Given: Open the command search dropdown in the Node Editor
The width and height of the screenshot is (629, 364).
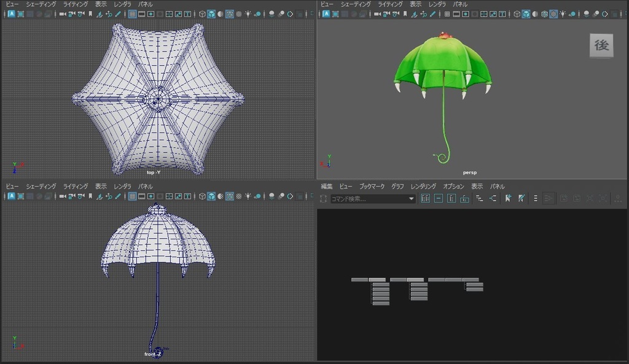Looking at the screenshot, I should pos(412,198).
